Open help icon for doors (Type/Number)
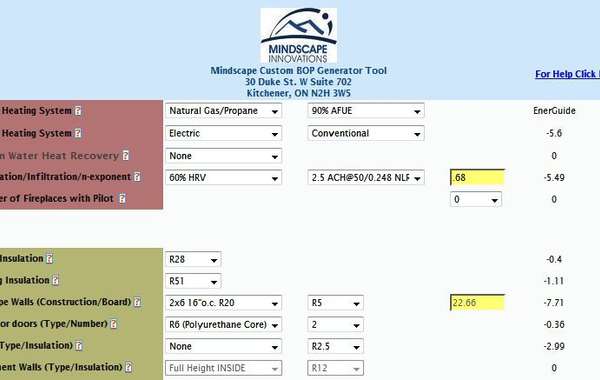The height and width of the screenshot is (380, 600). click(x=114, y=324)
